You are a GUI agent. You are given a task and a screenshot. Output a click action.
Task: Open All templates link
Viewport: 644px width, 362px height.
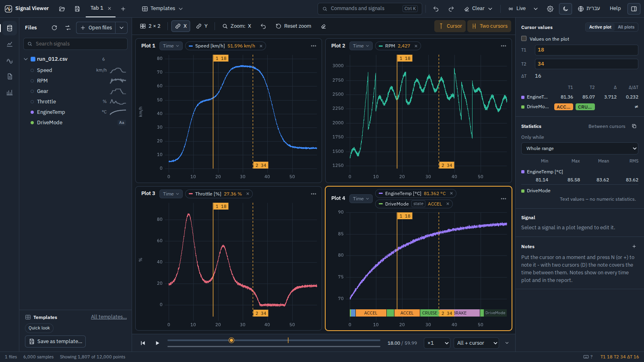[x=109, y=317]
